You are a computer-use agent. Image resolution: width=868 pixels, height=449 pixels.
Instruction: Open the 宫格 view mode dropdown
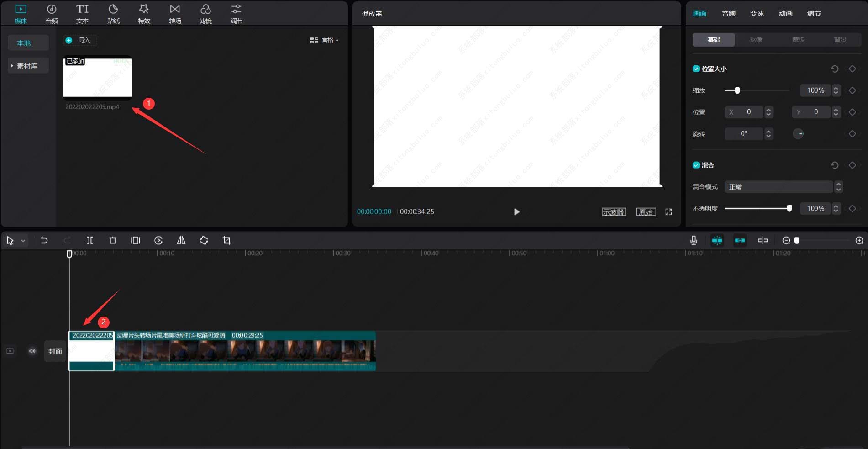pos(324,41)
